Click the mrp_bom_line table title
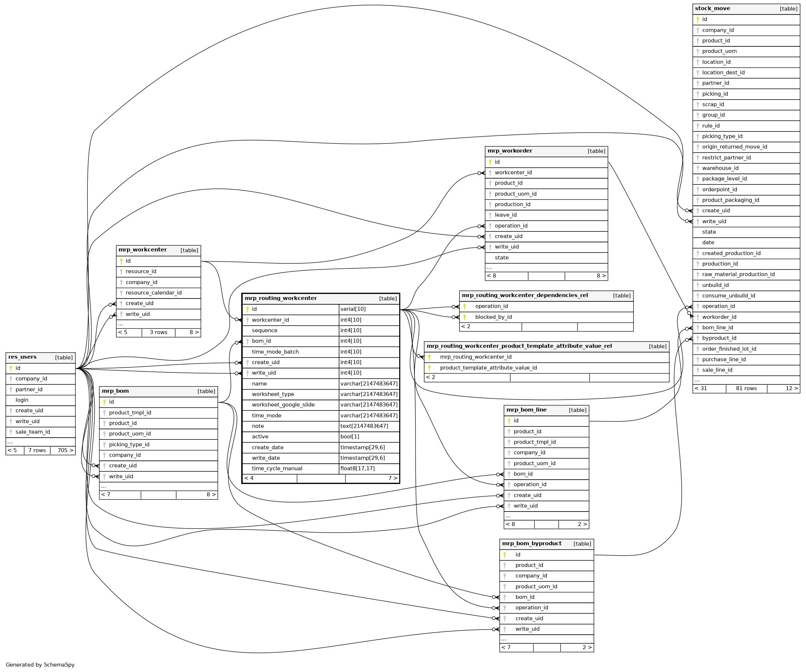 tap(526, 410)
